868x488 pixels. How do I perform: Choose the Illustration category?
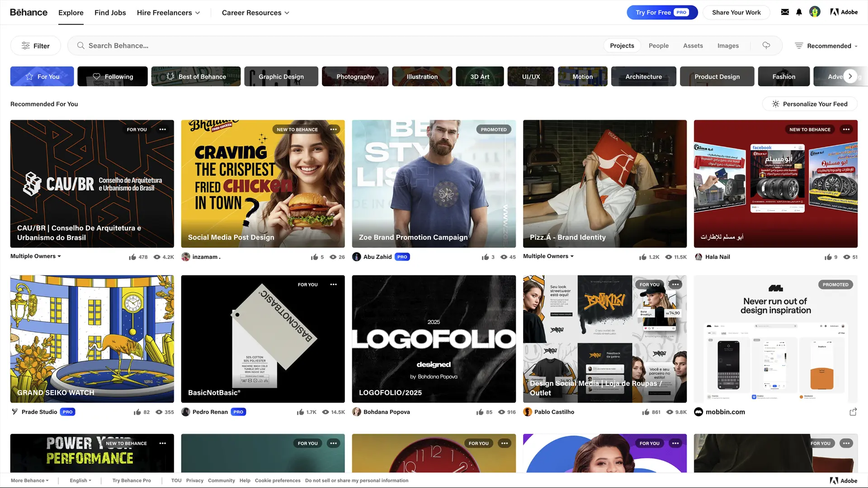pyautogui.click(x=422, y=76)
